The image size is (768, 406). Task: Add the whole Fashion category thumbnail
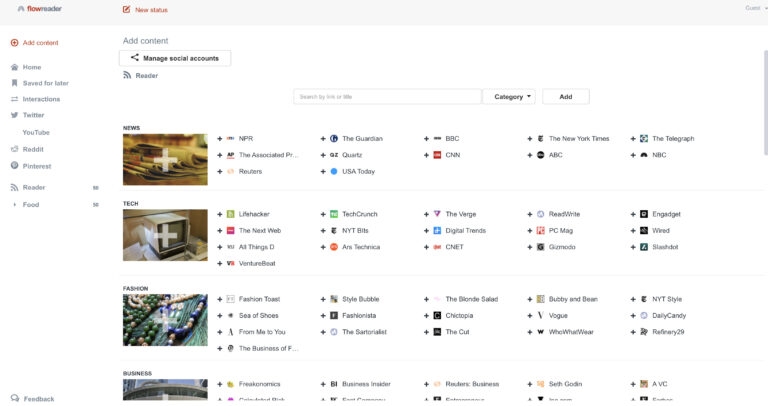coord(165,320)
